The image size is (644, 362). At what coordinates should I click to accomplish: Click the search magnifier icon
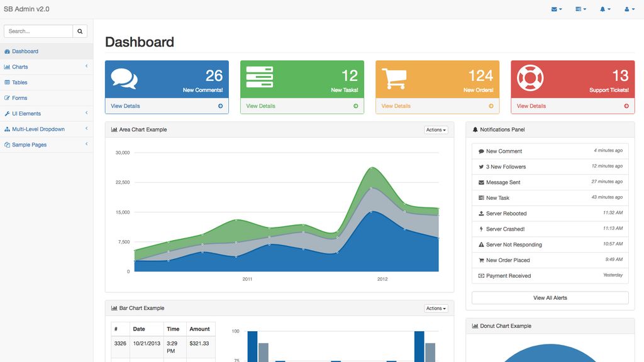point(79,30)
